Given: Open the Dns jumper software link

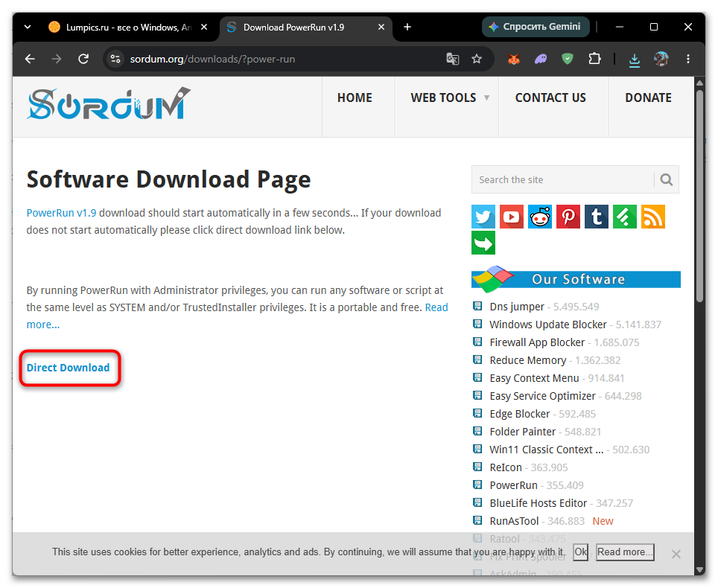Looking at the screenshot, I should point(516,307).
